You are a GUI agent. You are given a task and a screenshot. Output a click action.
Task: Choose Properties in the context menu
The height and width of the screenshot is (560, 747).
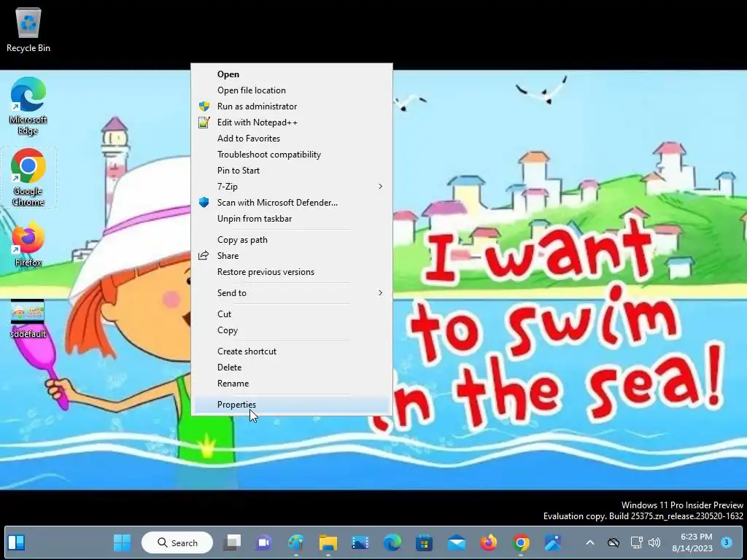292,405
